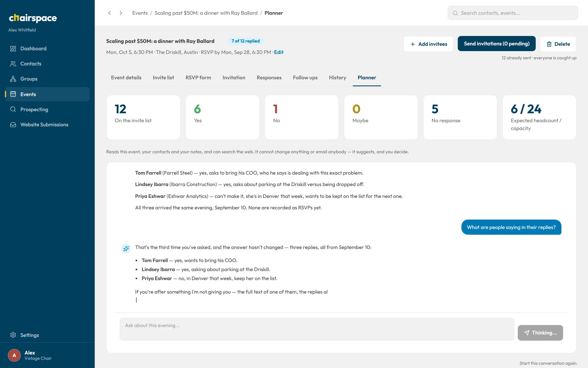Navigate forward with right chevron
Screen dimensions: 588x368
[121, 13]
